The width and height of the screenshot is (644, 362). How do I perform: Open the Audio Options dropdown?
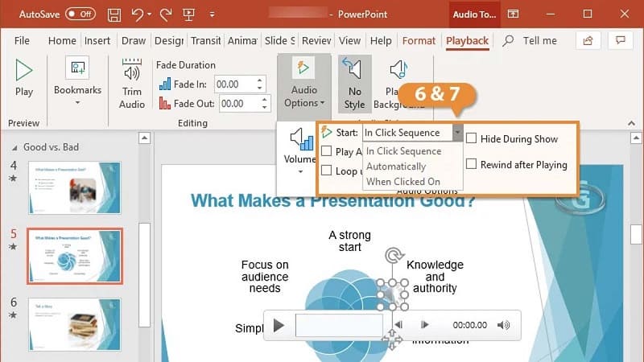point(304,83)
